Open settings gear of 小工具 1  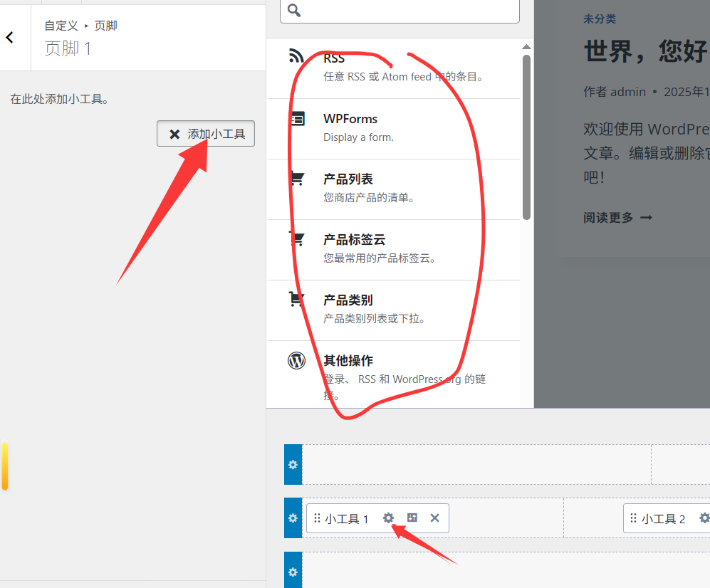pos(388,518)
